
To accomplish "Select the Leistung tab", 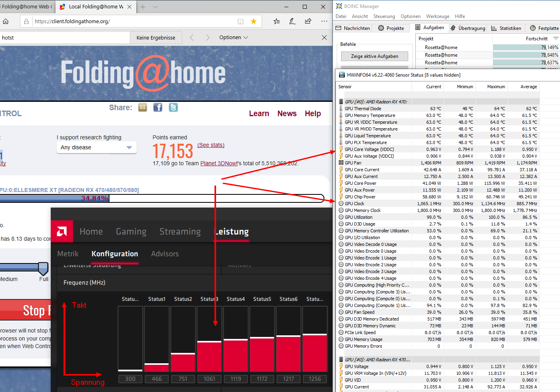I will tap(232, 232).
